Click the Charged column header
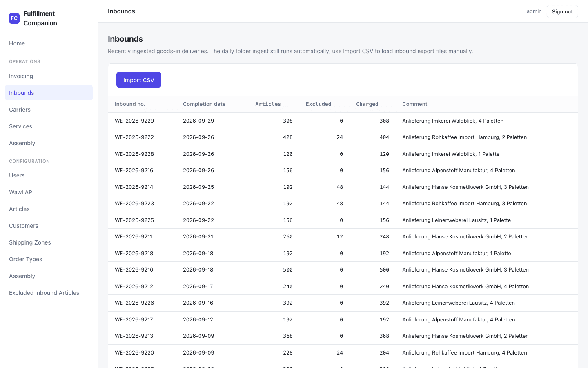Image resolution: width=588 pixels, height=368 pixels. click(367, 104)
